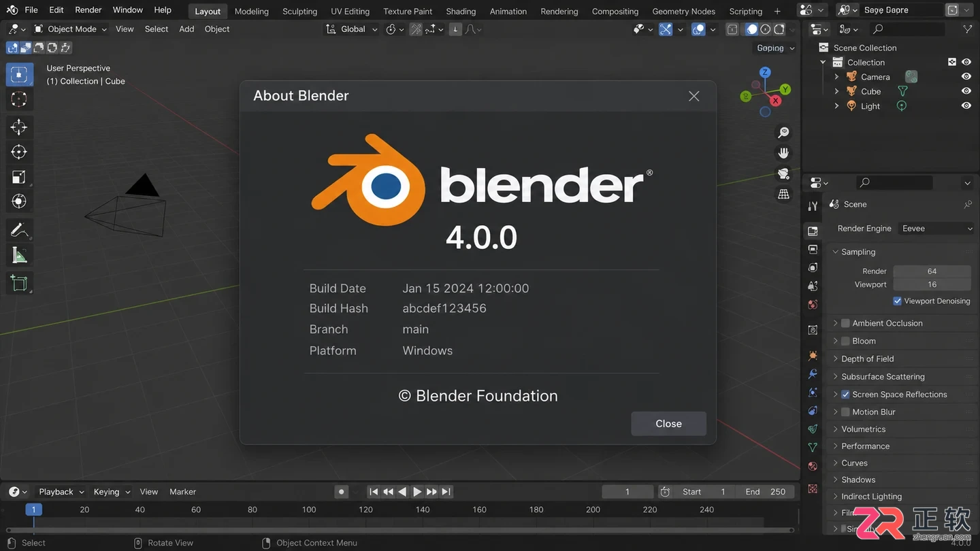Click the viewport zoom magnifier icon

(784, 132)
